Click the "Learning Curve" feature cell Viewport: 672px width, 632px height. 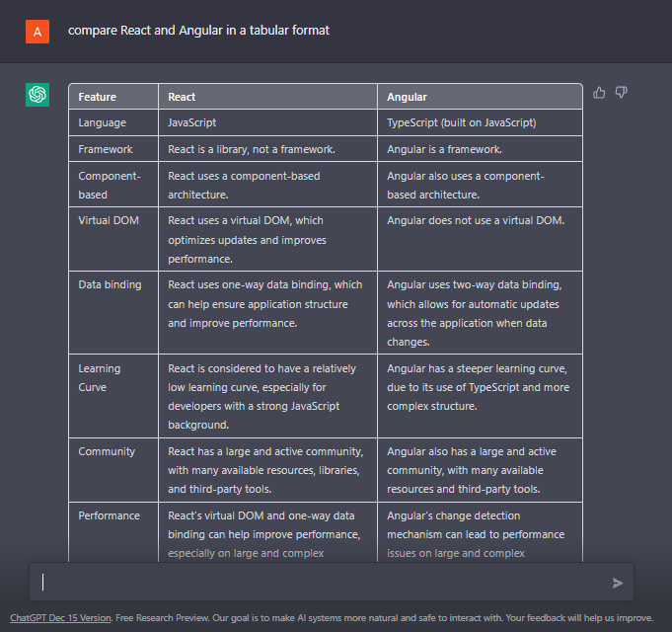click(100, 377)
